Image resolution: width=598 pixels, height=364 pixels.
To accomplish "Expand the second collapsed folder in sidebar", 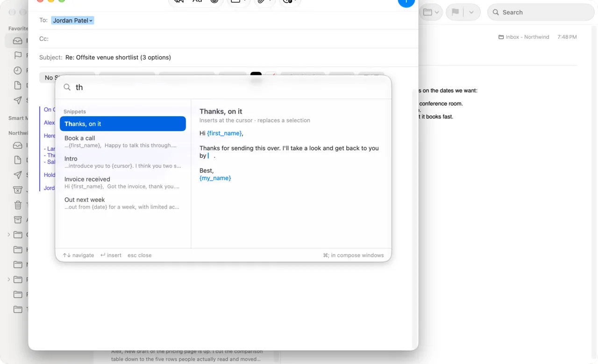I will pyautogui.click(x=9, y=280).
